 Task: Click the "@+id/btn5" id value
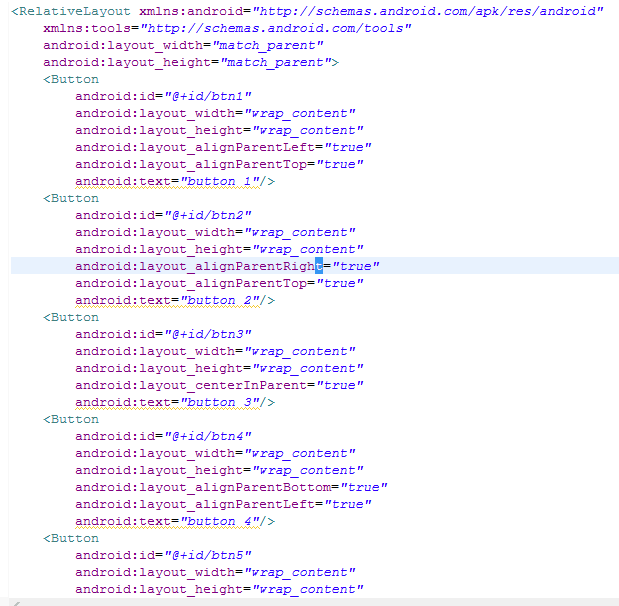pos(208,555)
